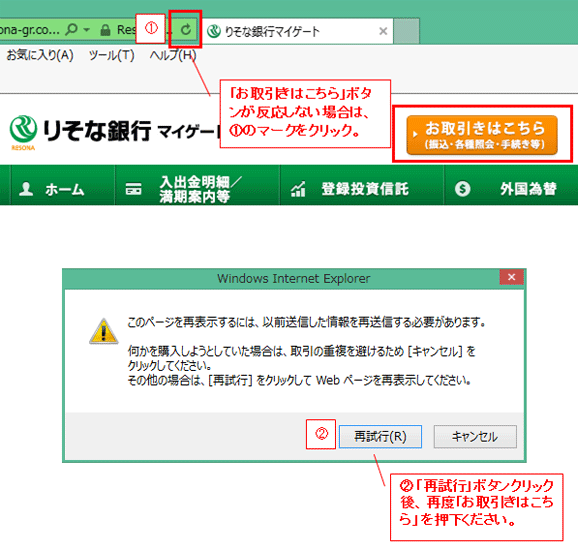Image resolution: width=578 pixels, height=545 pixels.
Task: Click the りそな銀行 logo
Action: [79, 132]
